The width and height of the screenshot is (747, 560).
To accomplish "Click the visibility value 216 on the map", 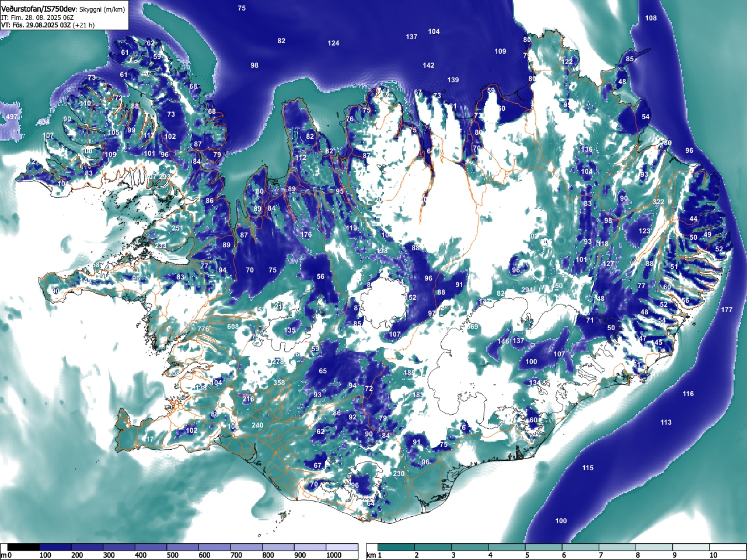I will (248, 399).
